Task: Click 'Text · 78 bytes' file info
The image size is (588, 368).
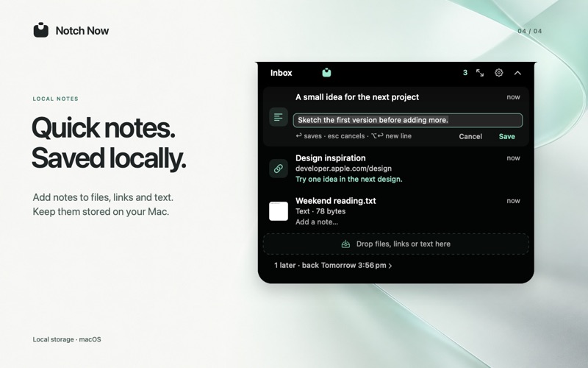Action: 320,211
